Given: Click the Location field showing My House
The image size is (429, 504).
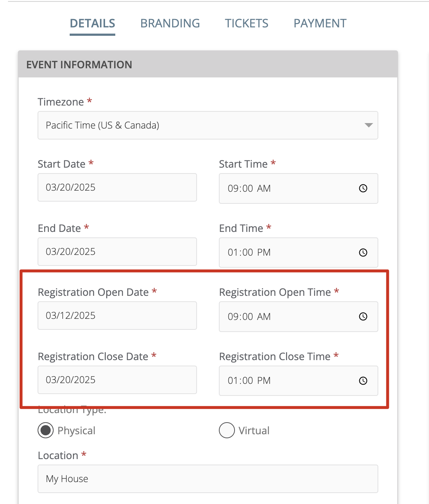Looking at the screenshot, I should 208,479.
